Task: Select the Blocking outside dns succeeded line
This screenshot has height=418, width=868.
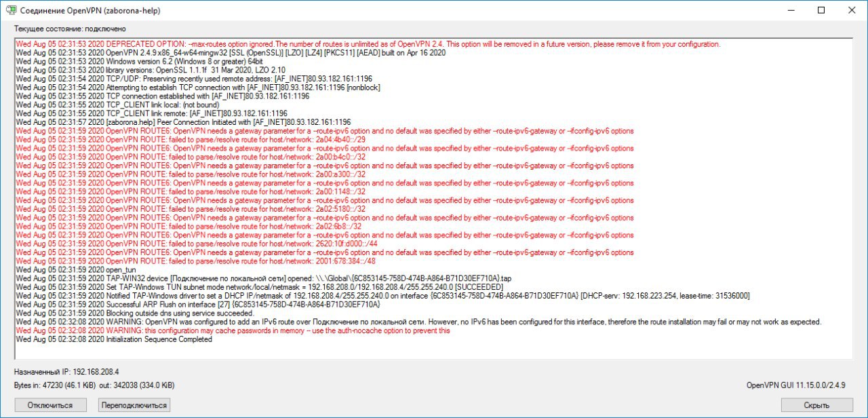Action: pos(134,313)
